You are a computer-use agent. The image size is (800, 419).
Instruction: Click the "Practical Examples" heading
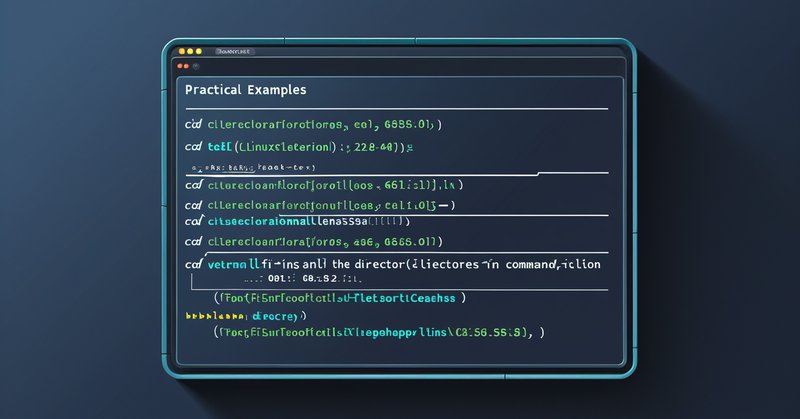coord(246,90)
